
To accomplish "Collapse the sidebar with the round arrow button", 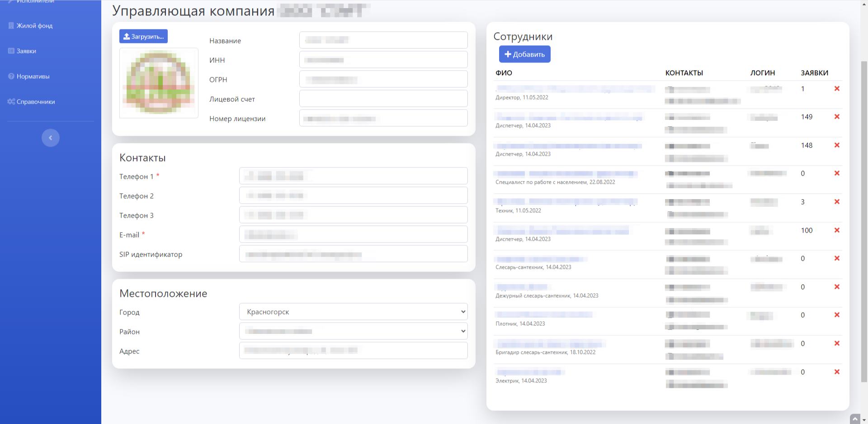I will click(x=51, y=138).
